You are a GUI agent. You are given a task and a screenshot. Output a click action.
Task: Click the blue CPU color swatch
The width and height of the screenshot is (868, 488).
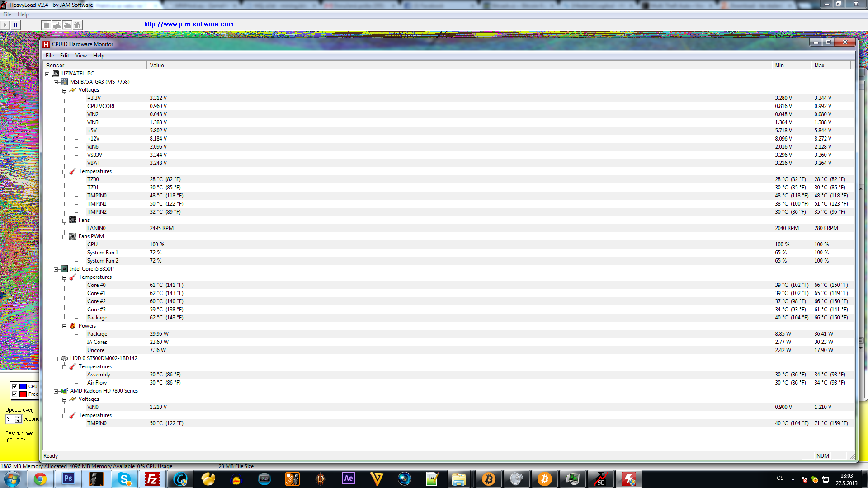pyautogui.click(x=23, y=386)
